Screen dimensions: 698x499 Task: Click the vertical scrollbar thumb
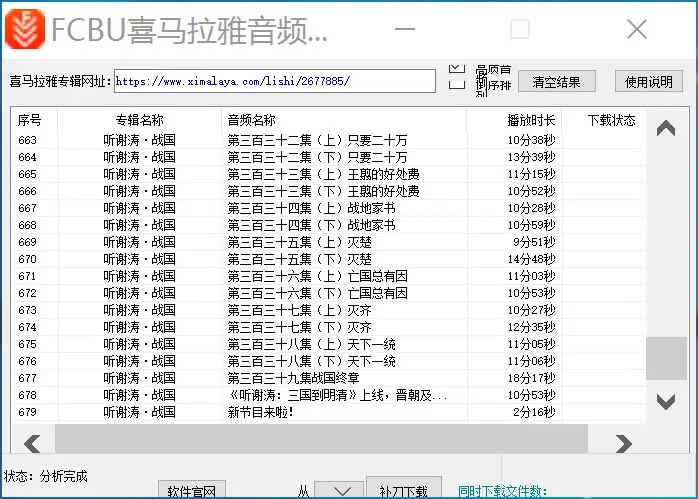[x=666, y=358]
